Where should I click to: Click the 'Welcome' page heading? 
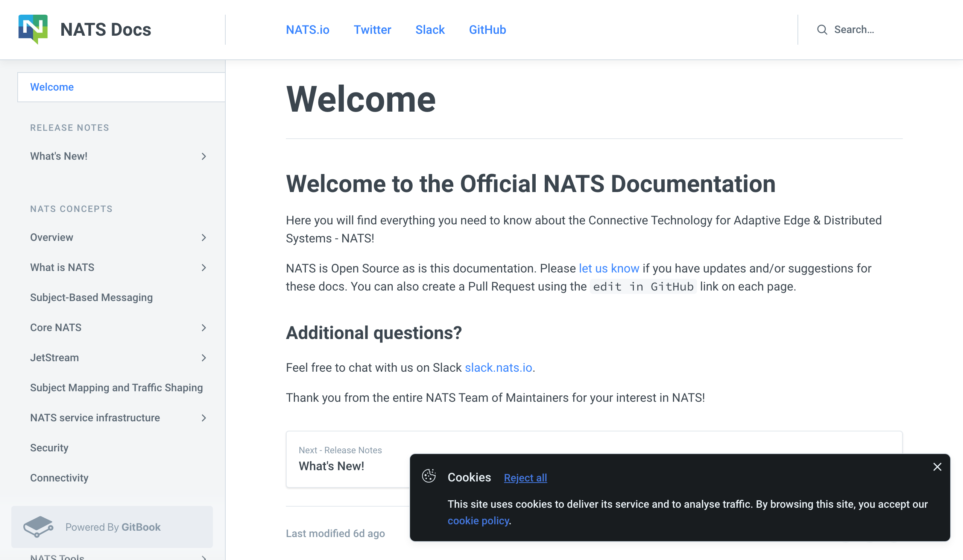[360, 100]
